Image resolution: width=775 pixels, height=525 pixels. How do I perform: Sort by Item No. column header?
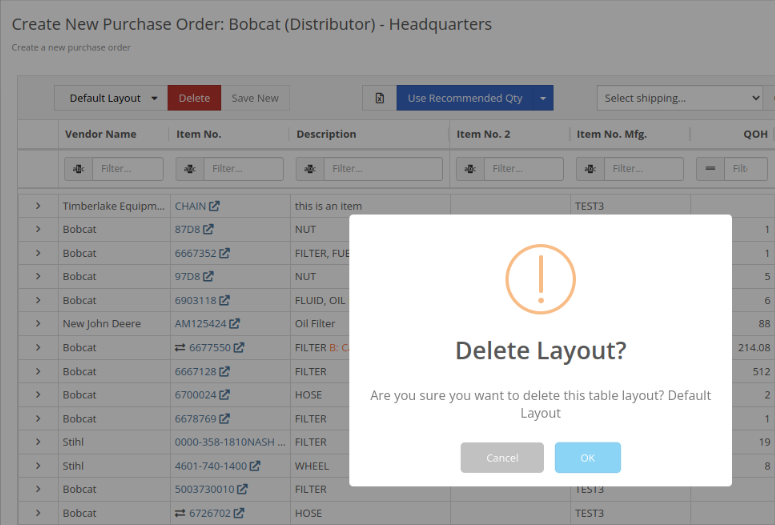click(x=199, y=134)
